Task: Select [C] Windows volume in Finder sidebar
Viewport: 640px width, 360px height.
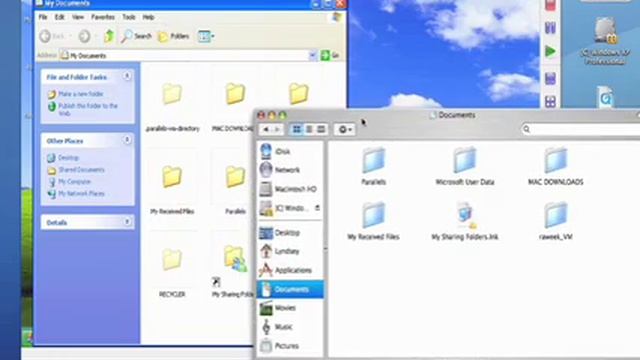Action: (286, 208)
